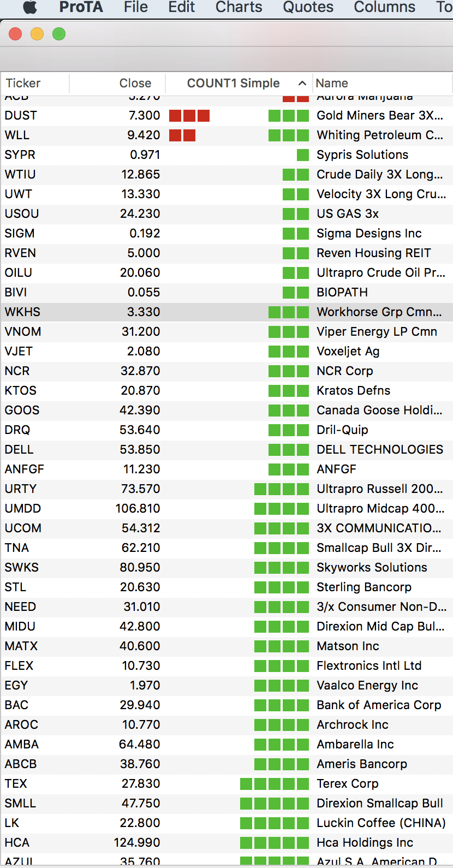This screenshot has height=868, width=453.
Task: Click the close value 7.300 for DUST
Action: (144, 116)
